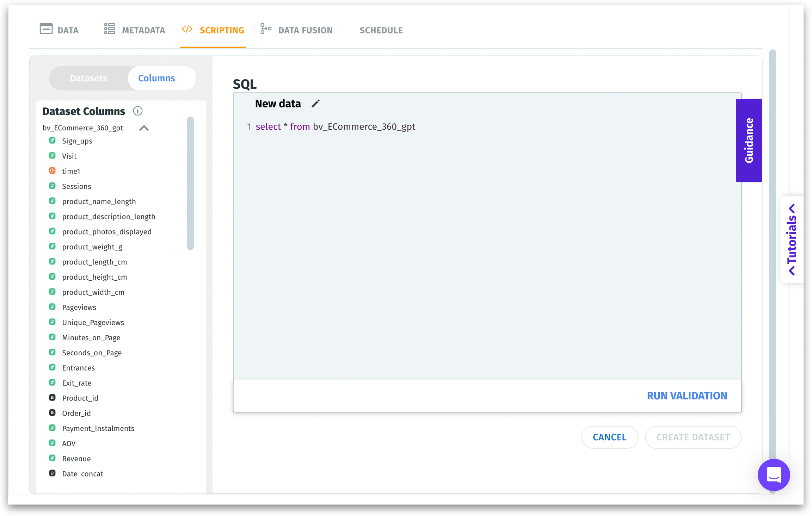Select the Columns toggle option

pyautogui.click(x=156, y=78)
